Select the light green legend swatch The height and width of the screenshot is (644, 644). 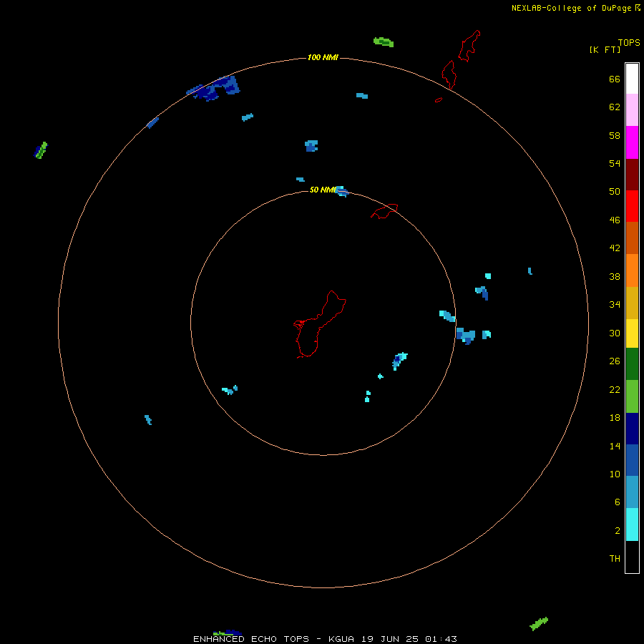coord(632,396)
